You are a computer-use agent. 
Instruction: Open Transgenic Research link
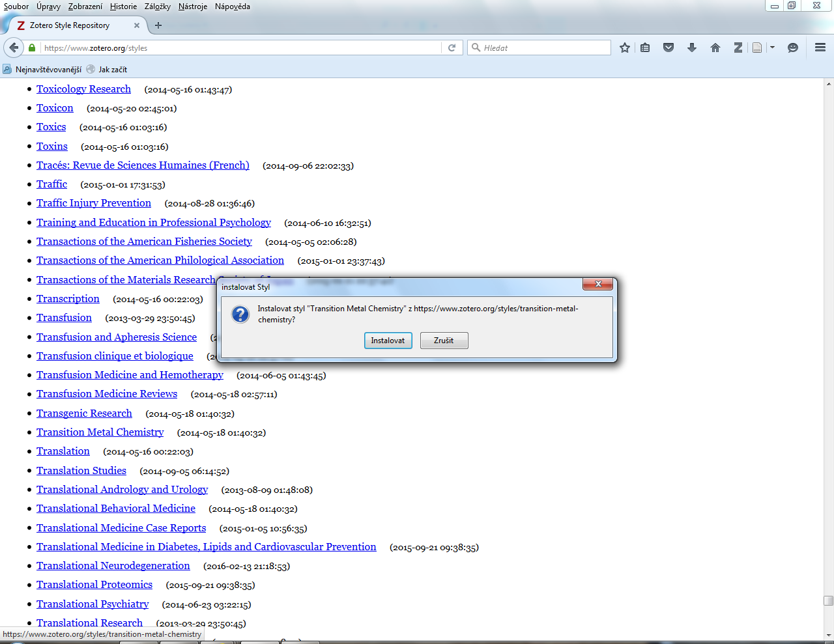84,413
